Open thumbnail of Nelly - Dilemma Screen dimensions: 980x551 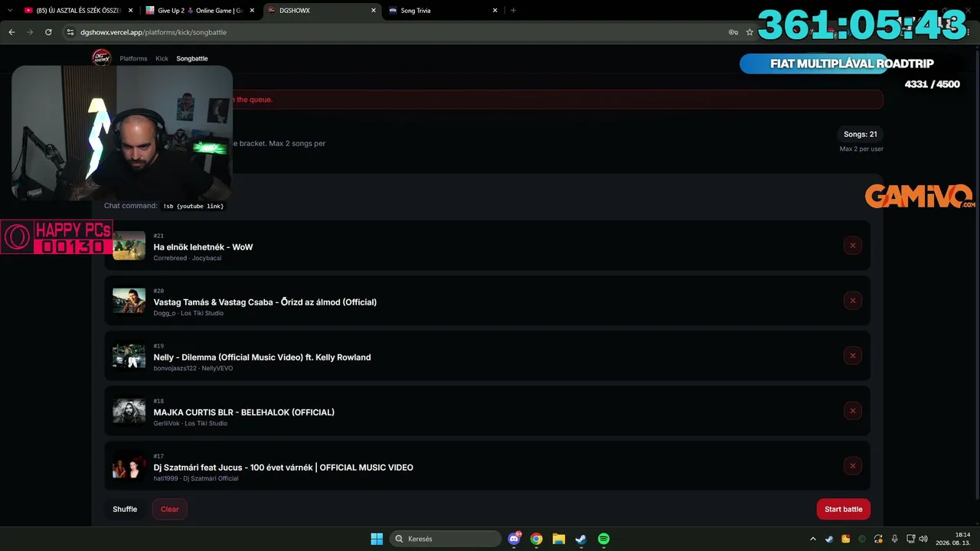129,356
